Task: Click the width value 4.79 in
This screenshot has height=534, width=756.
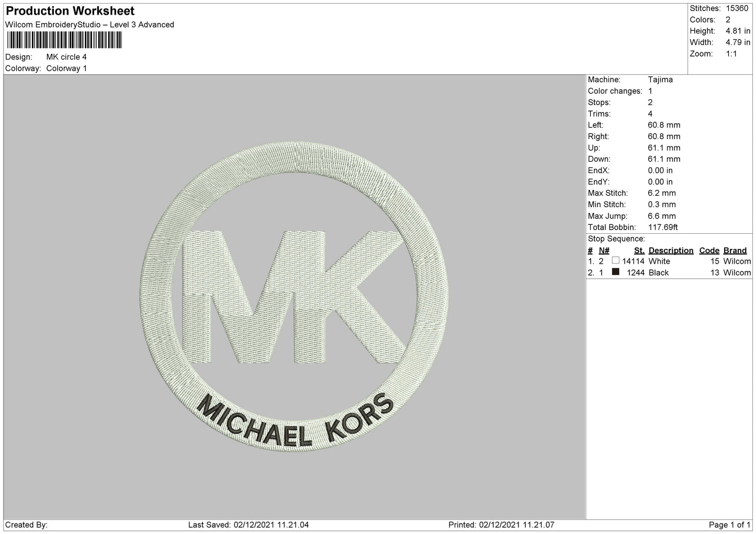Action: (738, 42)
